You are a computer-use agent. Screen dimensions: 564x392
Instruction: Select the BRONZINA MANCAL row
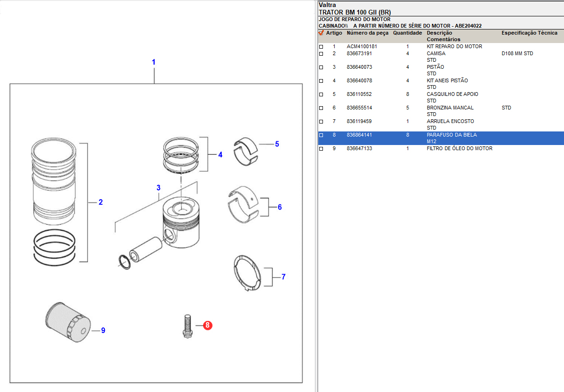click(x=450, y=108)
